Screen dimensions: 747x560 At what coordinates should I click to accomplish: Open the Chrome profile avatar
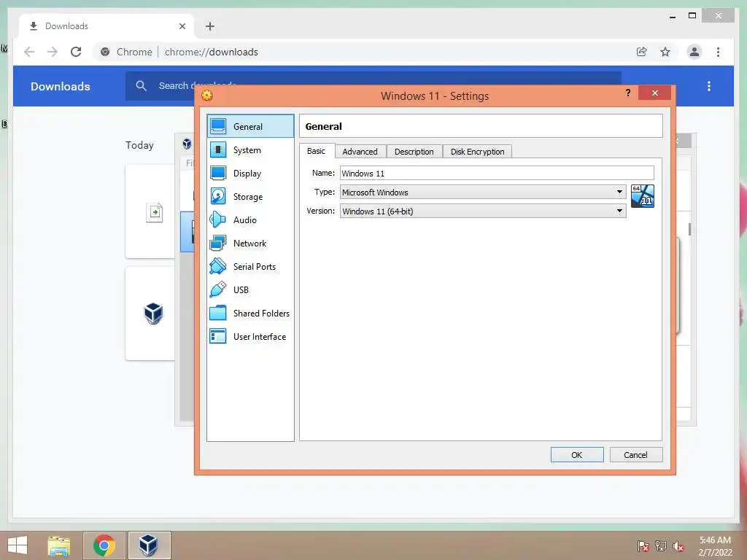pyautogui.click(x=694, y=52)
